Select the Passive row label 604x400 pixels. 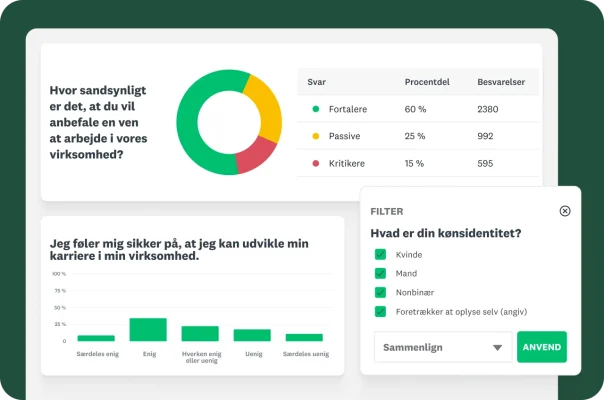click(344, 136)
